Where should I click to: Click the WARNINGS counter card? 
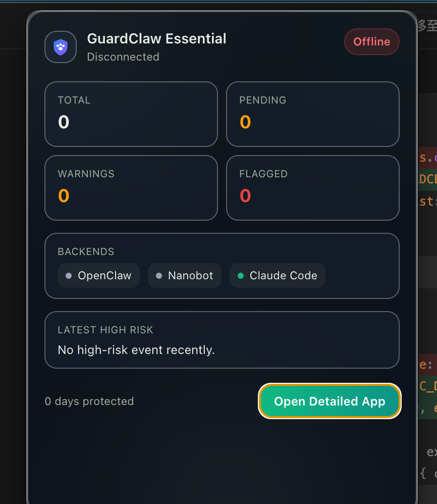[x=131, y=188]
